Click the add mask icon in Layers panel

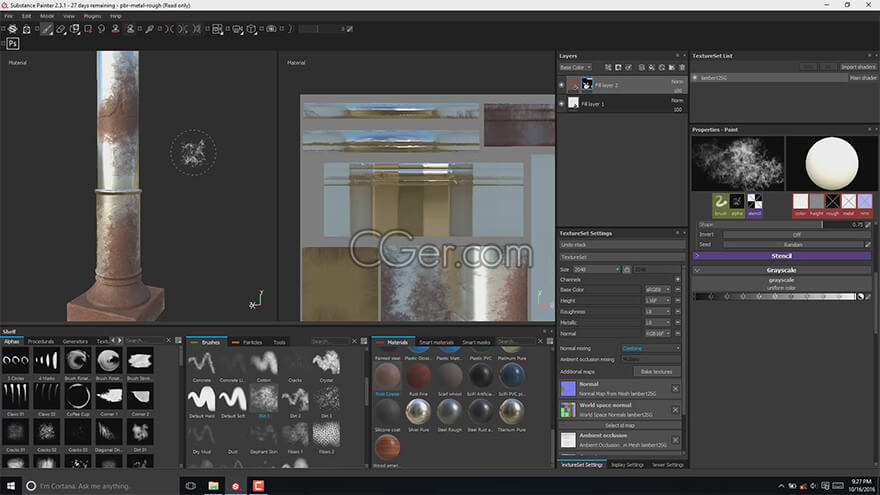tap(618, 67)
